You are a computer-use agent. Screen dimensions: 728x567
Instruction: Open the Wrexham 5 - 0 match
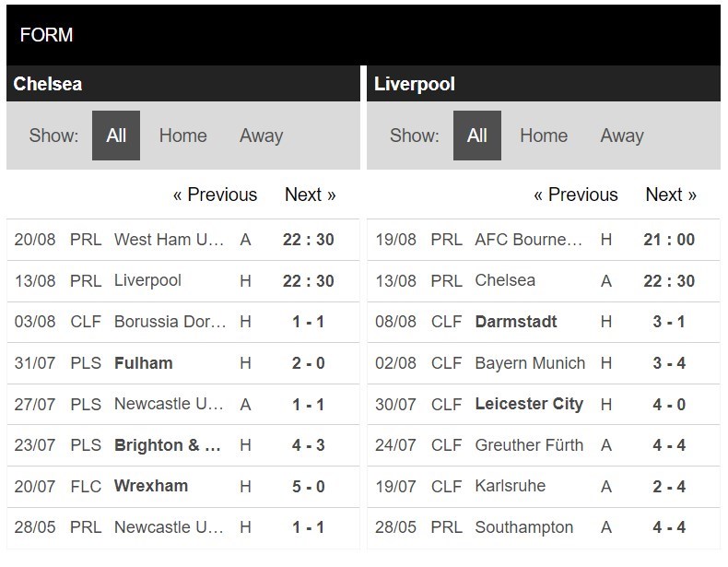coord(183,487)
